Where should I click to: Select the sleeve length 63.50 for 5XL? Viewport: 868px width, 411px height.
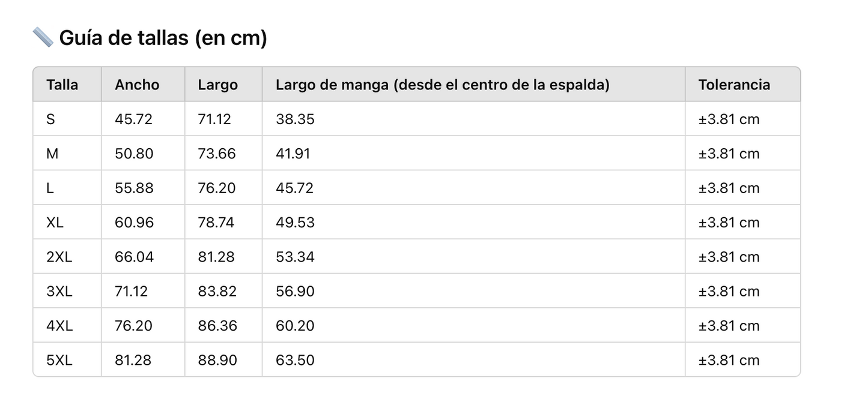tap(295, 360)
